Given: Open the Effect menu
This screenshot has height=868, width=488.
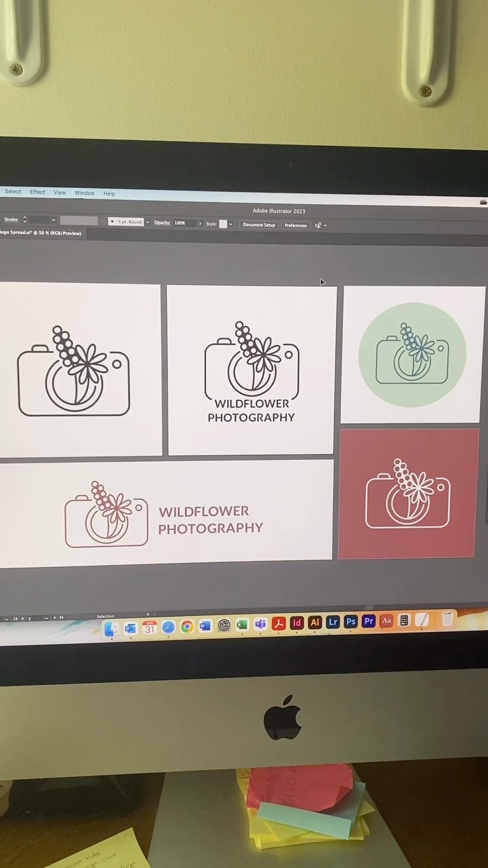Looking at the screenshot, I should tap(37, 192).
